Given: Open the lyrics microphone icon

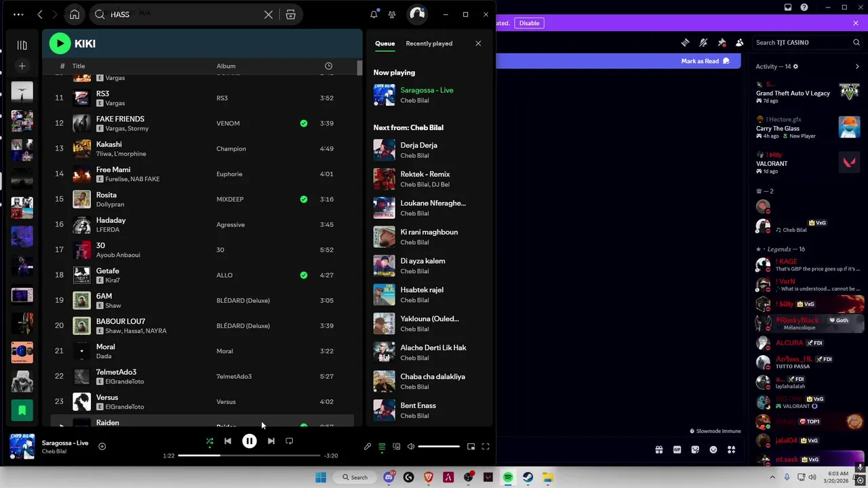Looking at the screenshot, I should pyautogui.click(x=368, y=447).
